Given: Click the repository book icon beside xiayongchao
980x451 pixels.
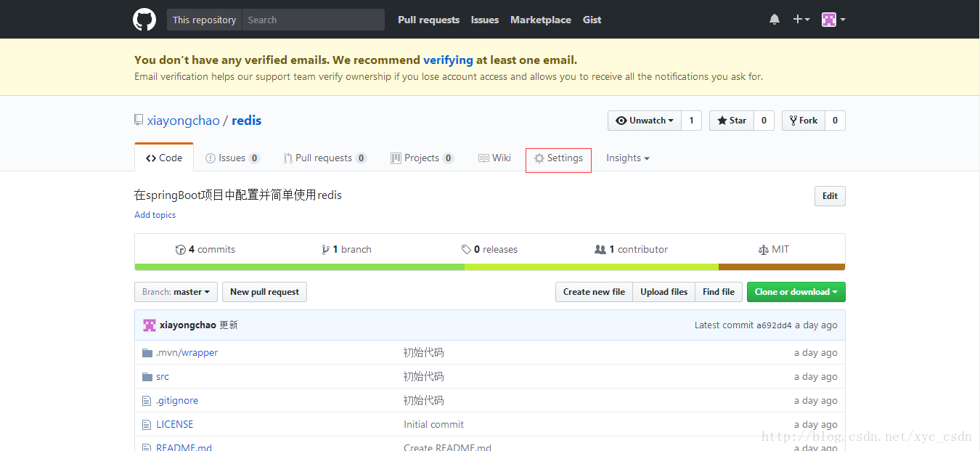Looking at the screenshot, I should pyautogui.click(x=139, y=121).
